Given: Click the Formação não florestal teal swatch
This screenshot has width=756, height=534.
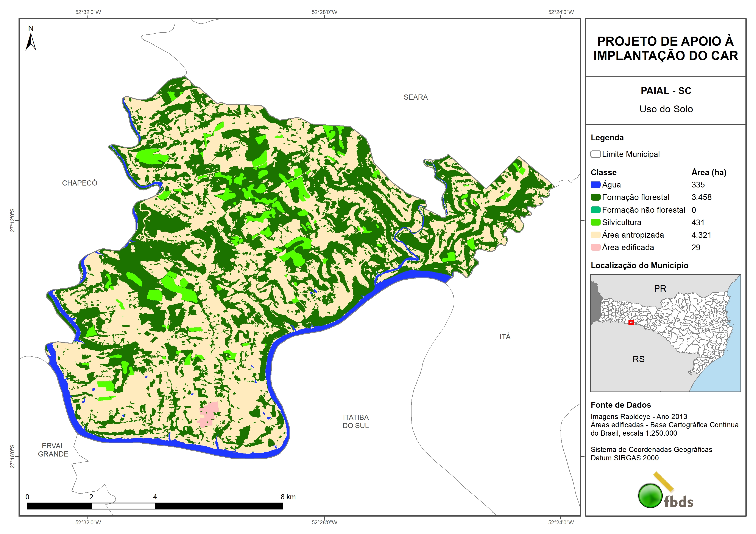Looking at the screenshot, I should click(x=595, y=210).
